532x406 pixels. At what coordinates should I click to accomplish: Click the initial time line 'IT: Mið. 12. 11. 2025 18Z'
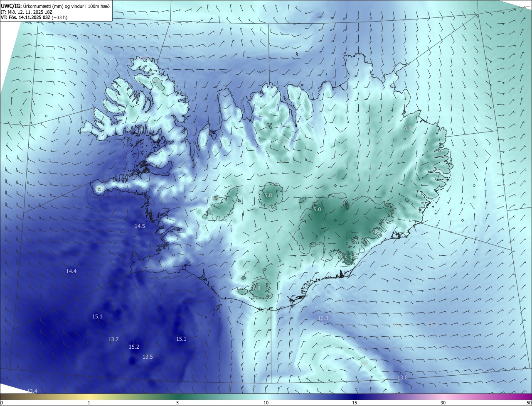tap(27, 12)
